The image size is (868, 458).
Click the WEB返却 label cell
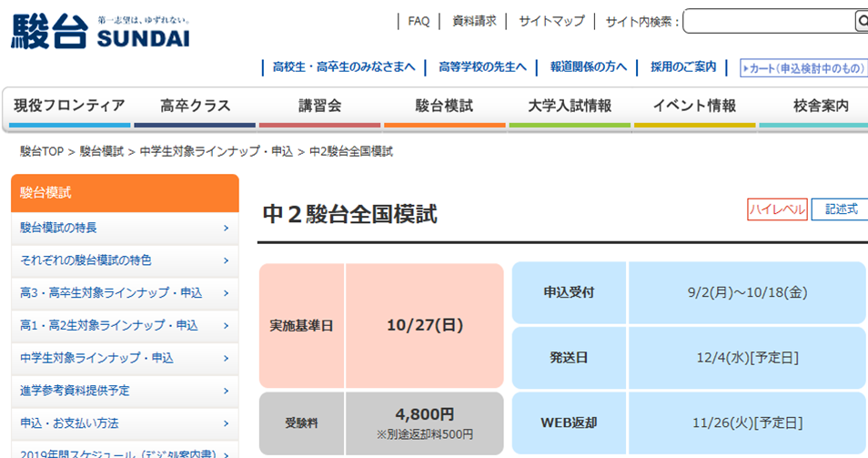tap(569, 423)
